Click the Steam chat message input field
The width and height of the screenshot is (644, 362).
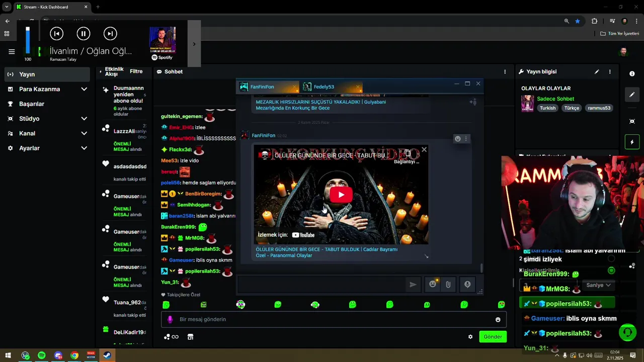[x=322, y=285]
